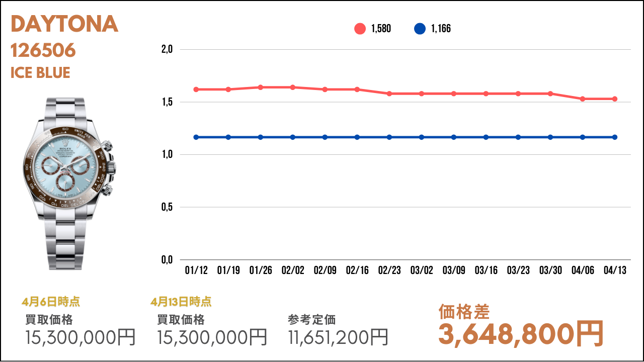The image size is (644, 362).
Task: Click the 02/02 x-axis date label
Action: pyautogui.click(x=293, y=270)
